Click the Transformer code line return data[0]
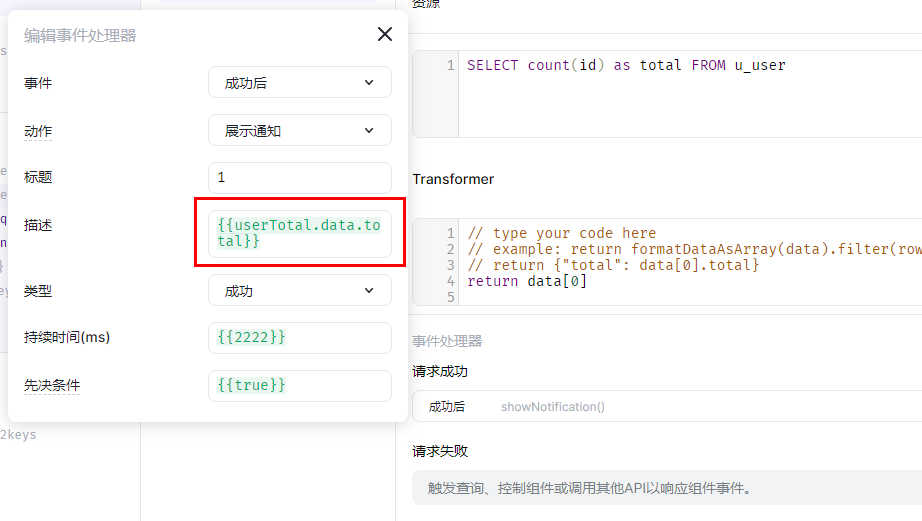Image resolution: width=922 pixels, height=521 pixels. tap(527, 281)
